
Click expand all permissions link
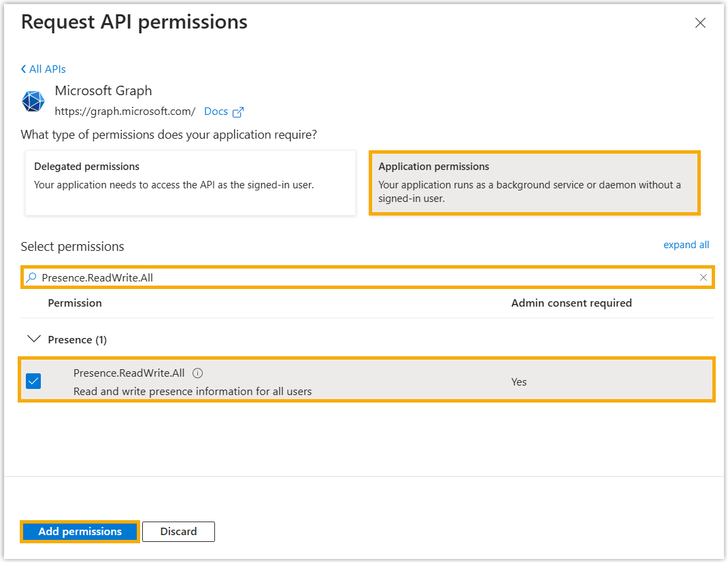686,245
